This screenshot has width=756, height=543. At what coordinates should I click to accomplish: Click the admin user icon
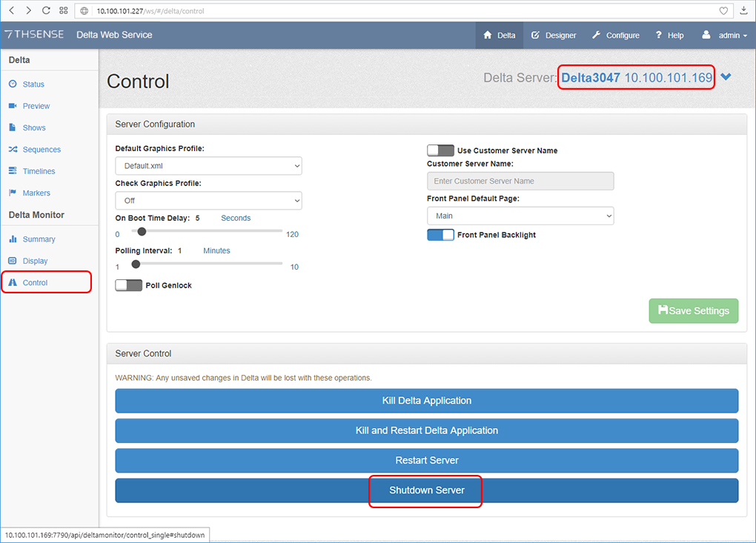click(706, 35)
